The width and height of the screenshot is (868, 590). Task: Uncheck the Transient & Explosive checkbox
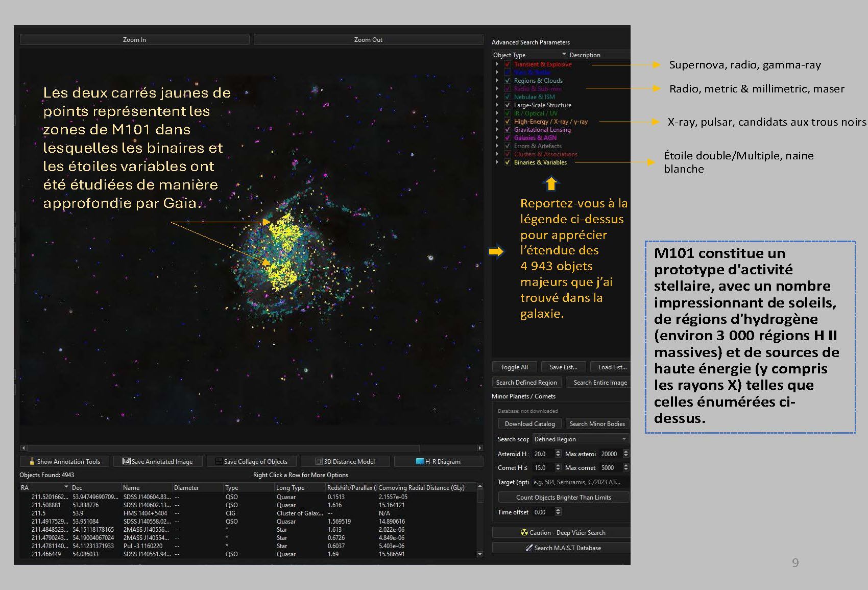(508, 64)
